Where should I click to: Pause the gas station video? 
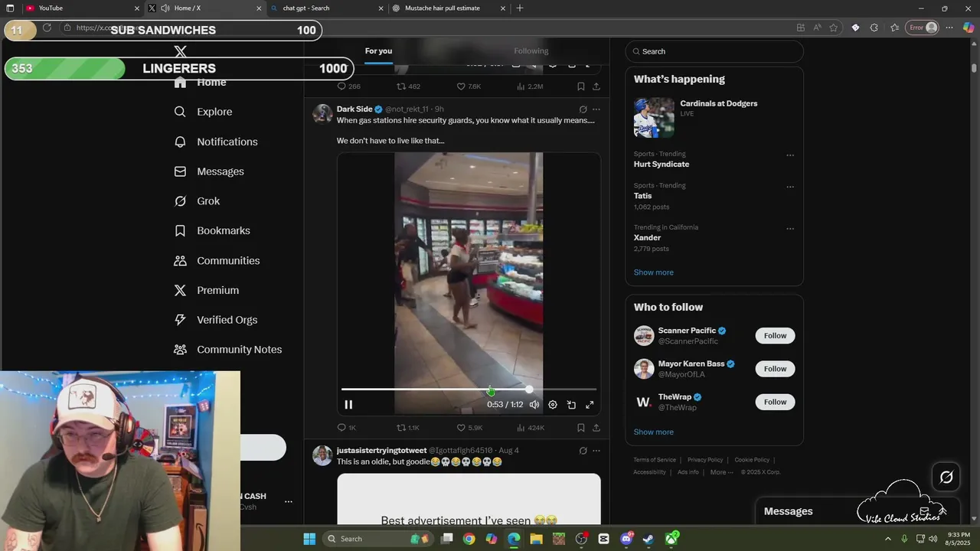(x=348, y=405)
